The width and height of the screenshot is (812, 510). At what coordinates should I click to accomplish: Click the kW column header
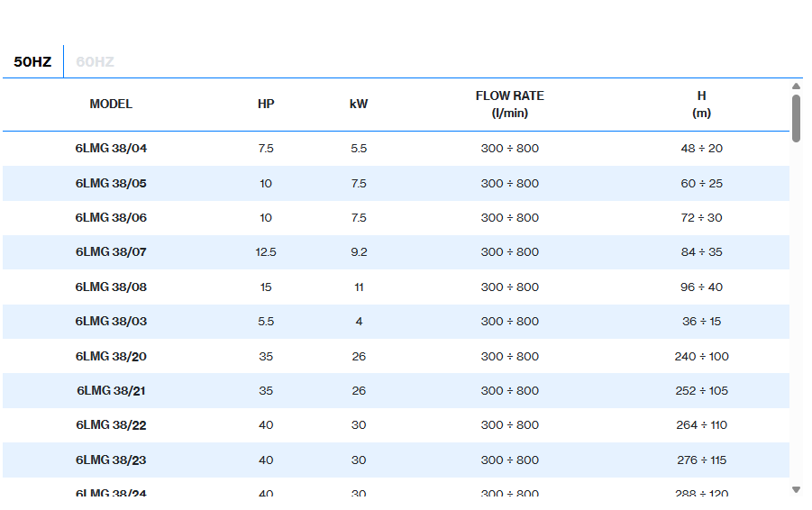359,105
